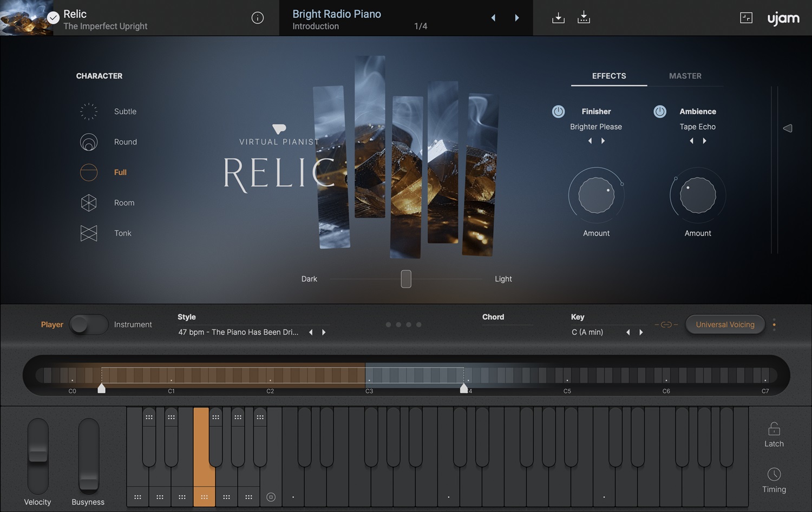Select previous Key
Viewport: 812px width, 512px height.
coord(628,332)
